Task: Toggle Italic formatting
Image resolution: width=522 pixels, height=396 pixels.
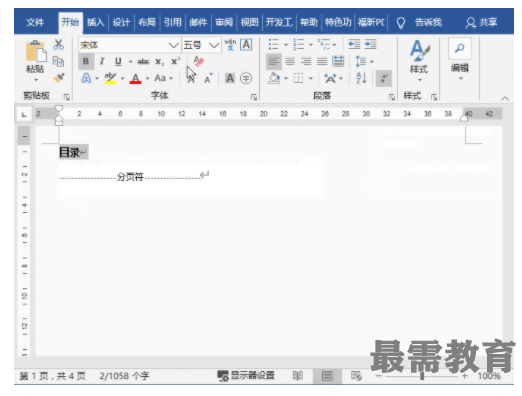Action: (102, 61)
